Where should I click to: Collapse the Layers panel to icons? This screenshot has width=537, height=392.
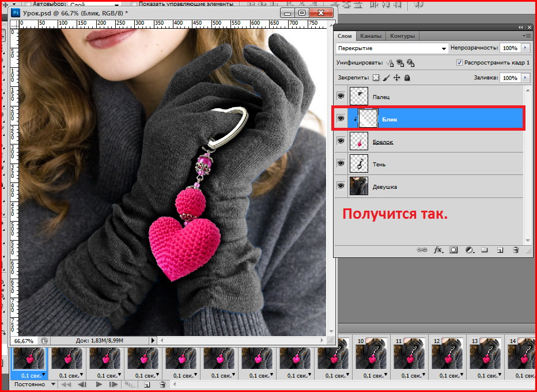(x=520, y=28)
